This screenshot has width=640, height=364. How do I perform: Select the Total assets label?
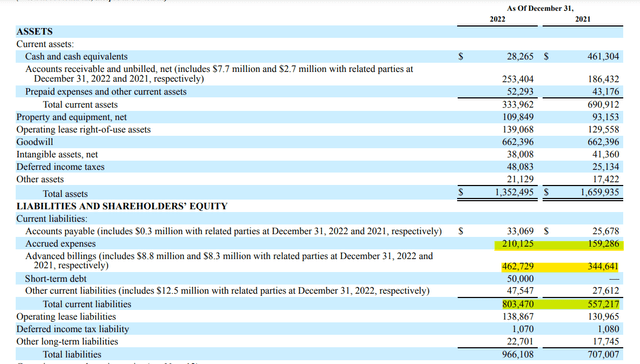tap(65, 193)
